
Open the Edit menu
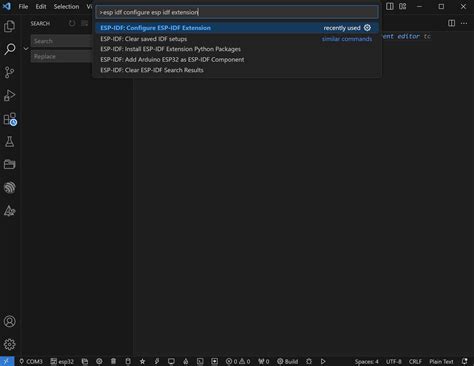click(x=41, y=6)
